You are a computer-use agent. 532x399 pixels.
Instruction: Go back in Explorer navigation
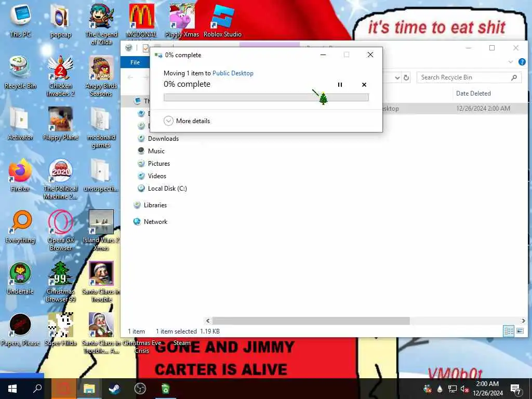coord(130,78)
